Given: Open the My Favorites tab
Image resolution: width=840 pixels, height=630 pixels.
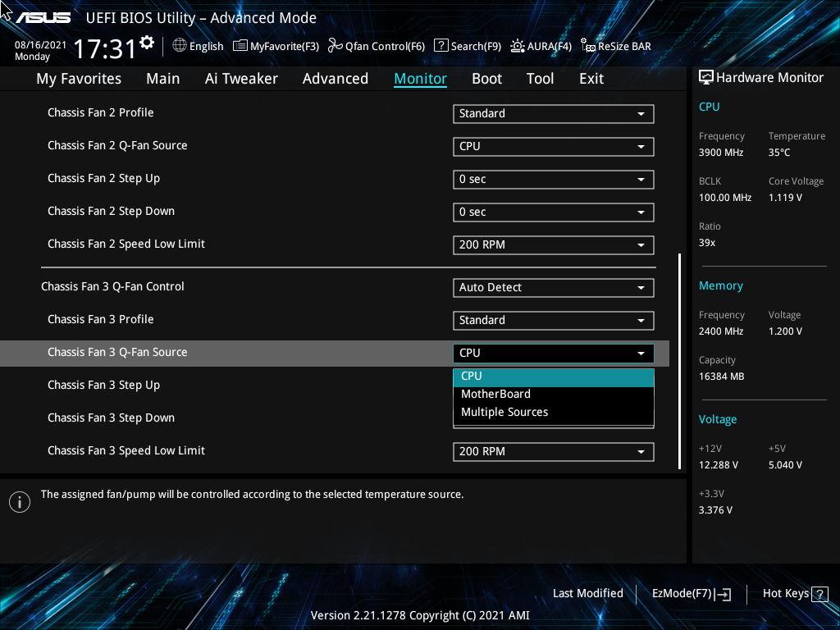Looking at the screenshot, I should tap(79, 79).
